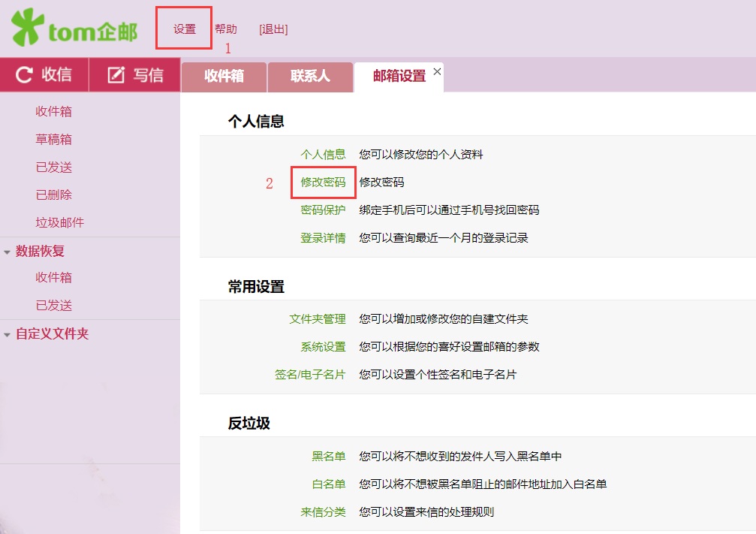Screen dimensions: 756x534
Task: Click the compose pencil icon beside 写信
Action: 116,75
